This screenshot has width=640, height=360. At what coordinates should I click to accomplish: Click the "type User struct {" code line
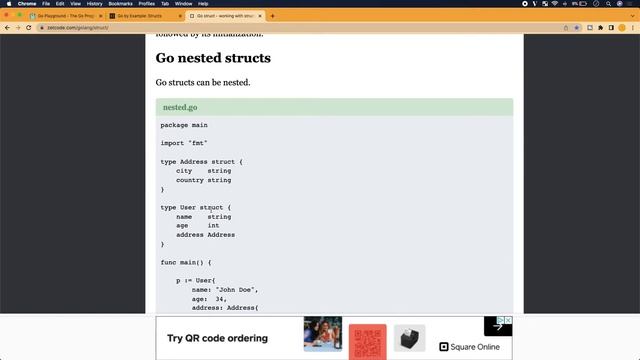196,208
